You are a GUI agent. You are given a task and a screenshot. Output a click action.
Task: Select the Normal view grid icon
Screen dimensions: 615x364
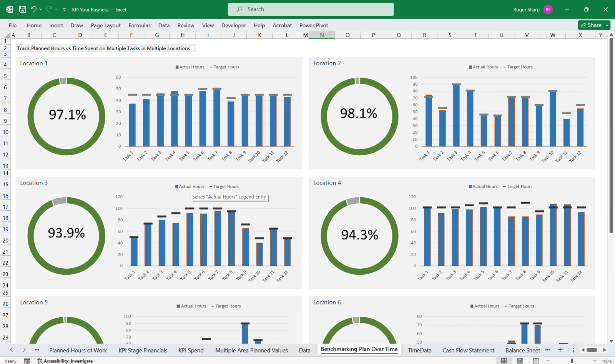tap(504, 361)
